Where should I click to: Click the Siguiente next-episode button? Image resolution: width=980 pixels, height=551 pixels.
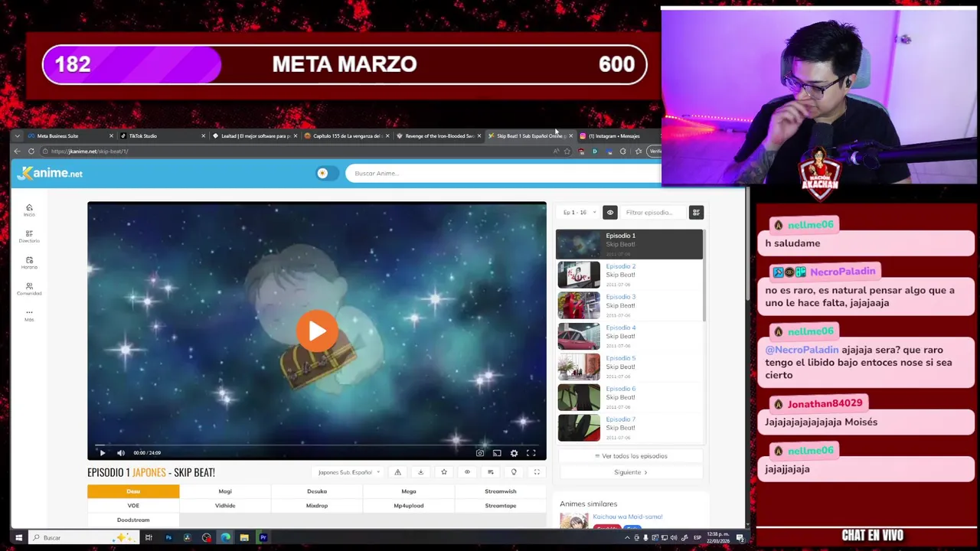(x=631, y=472)
